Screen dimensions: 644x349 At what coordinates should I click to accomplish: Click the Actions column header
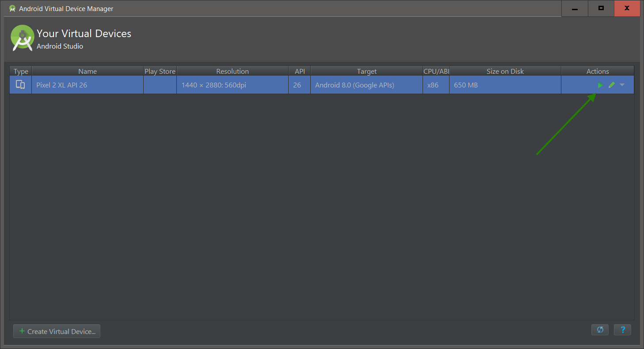click(x=598, y=71)
